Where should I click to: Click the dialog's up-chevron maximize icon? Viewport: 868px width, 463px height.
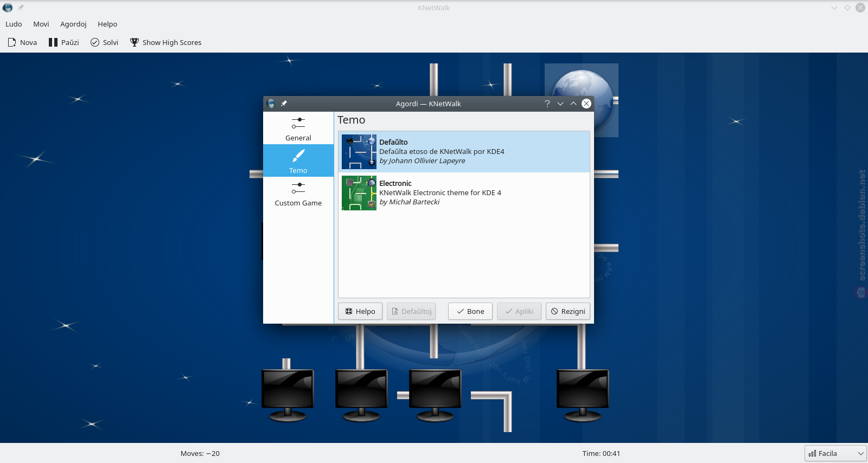pos(573,104)
